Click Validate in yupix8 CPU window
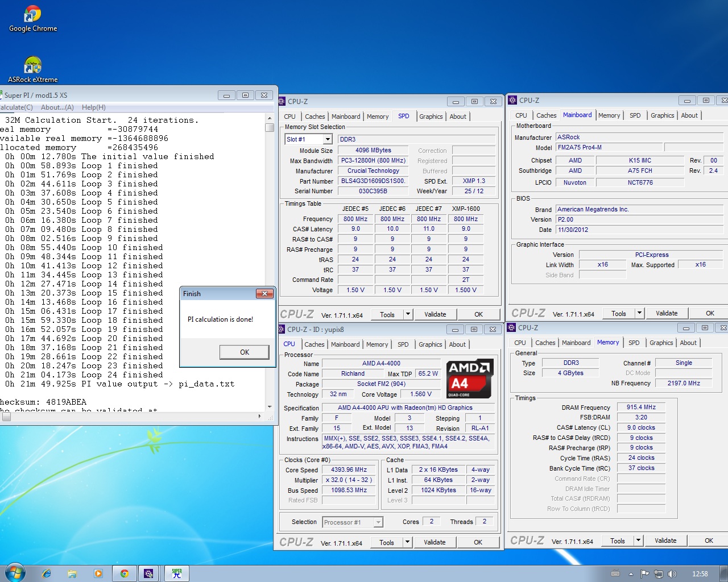Image resolution: width=728 pixels, height=582 pixels. 435,542
